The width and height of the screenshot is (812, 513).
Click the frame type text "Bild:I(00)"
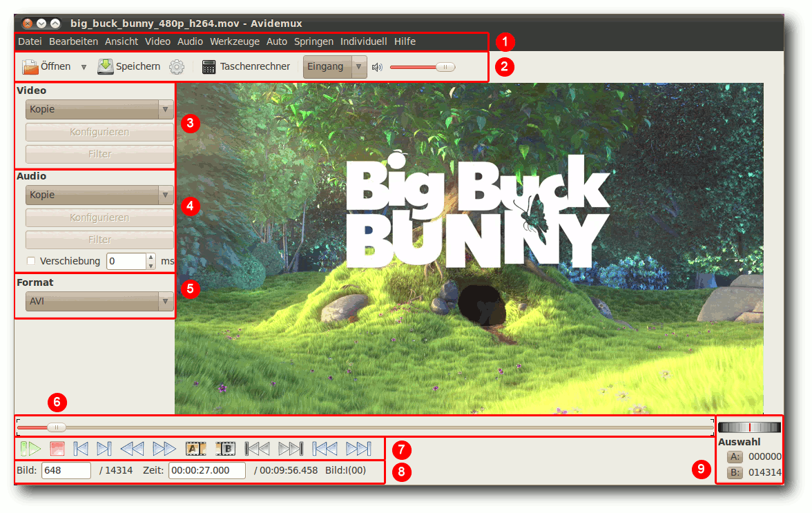345,471
